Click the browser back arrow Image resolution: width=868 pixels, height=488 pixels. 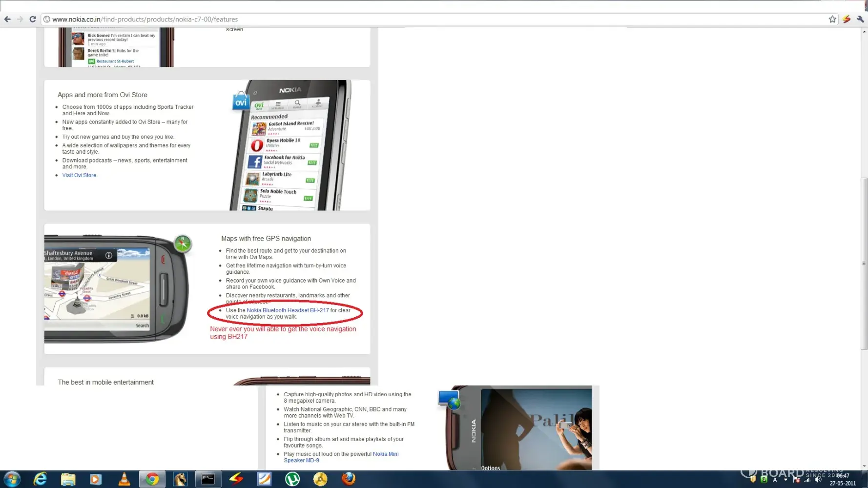click(7, 20)
